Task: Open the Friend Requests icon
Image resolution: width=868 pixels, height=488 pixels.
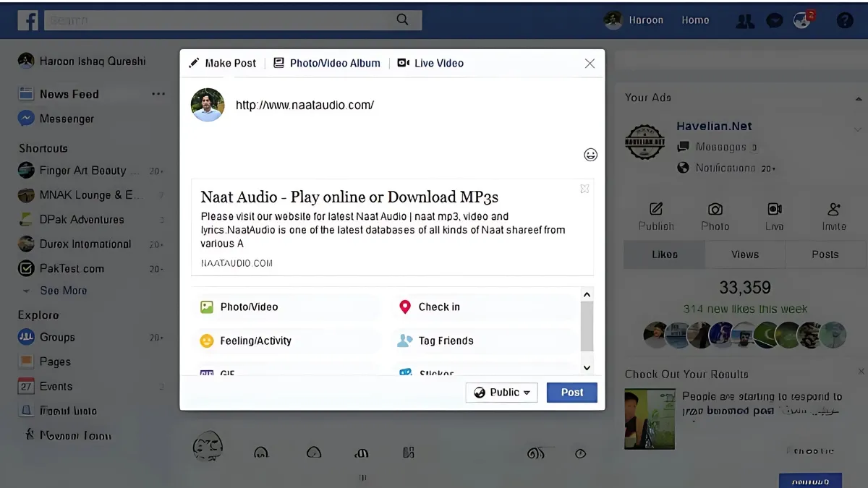Action: pyautogui.click(x=744, y=21)
